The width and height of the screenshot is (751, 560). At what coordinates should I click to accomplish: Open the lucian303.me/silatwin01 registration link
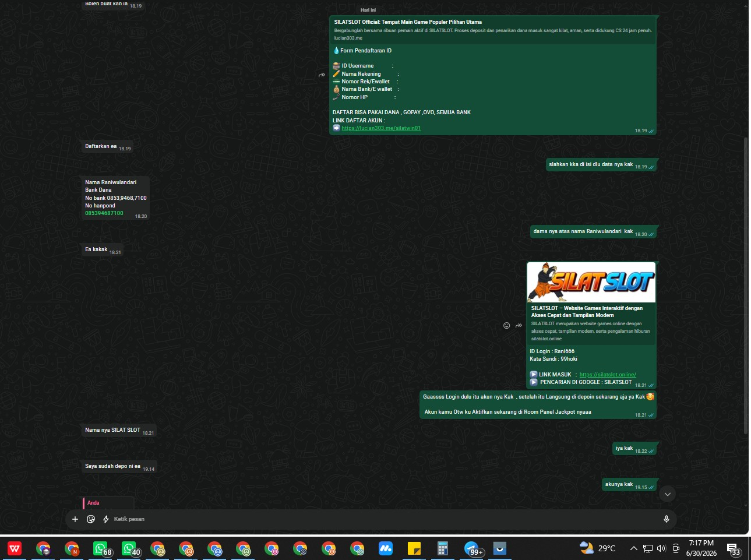pyautogui.click(x=381, y=128)
